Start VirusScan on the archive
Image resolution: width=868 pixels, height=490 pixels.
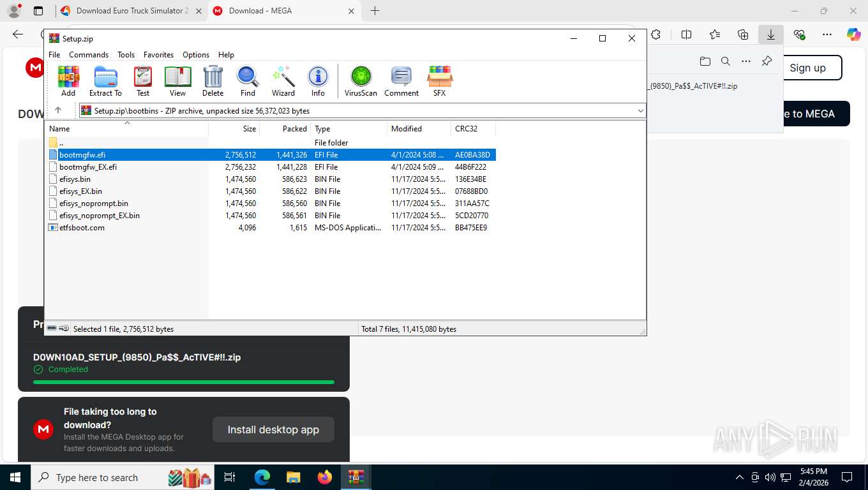(x=361, y=81)
